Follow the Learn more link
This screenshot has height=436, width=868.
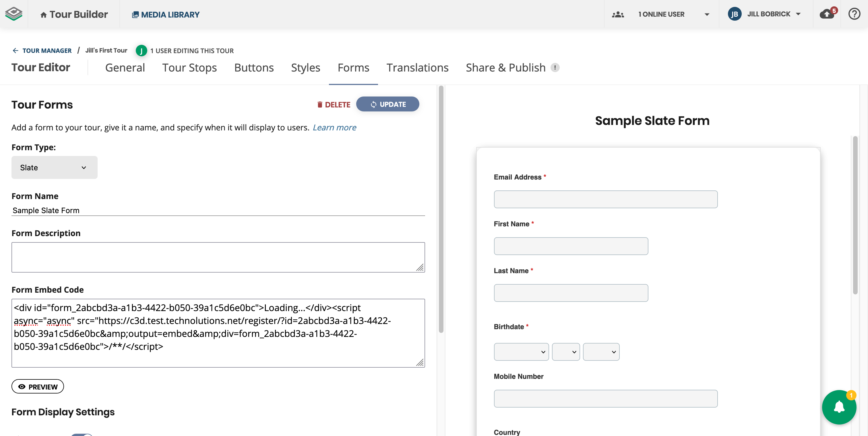tap(334, 128)
